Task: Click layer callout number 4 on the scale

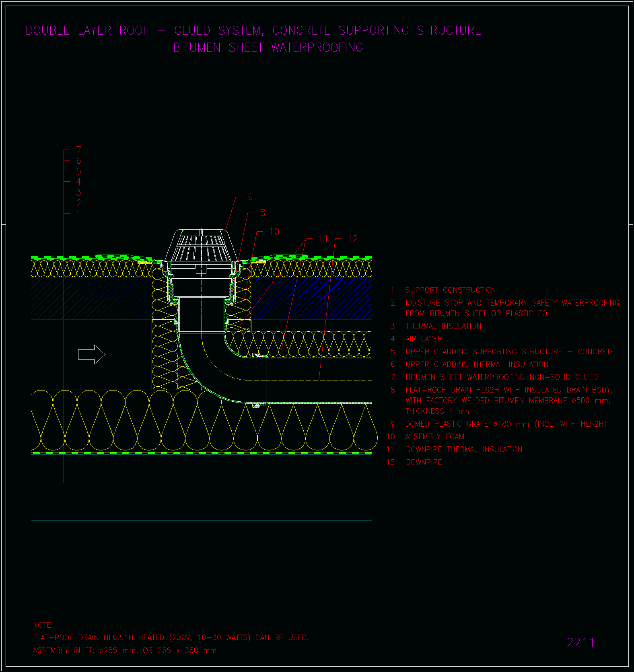Action: 78,182
